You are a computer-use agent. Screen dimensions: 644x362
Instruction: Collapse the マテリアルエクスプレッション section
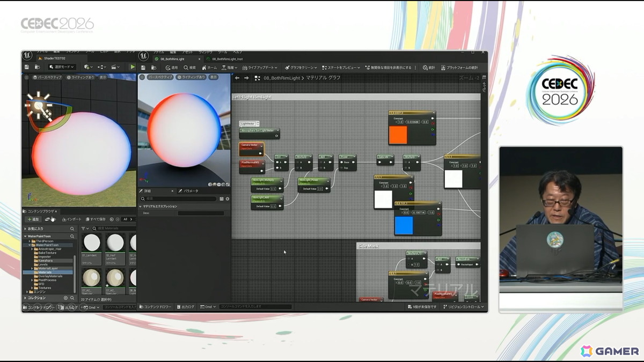point(141,206)
